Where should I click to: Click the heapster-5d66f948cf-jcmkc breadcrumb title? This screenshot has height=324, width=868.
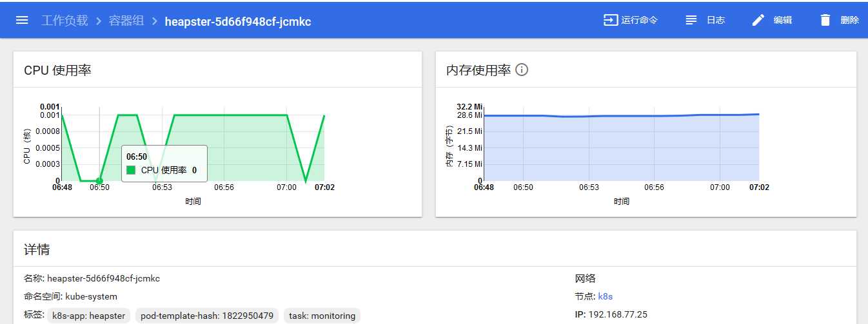[238, 21]
